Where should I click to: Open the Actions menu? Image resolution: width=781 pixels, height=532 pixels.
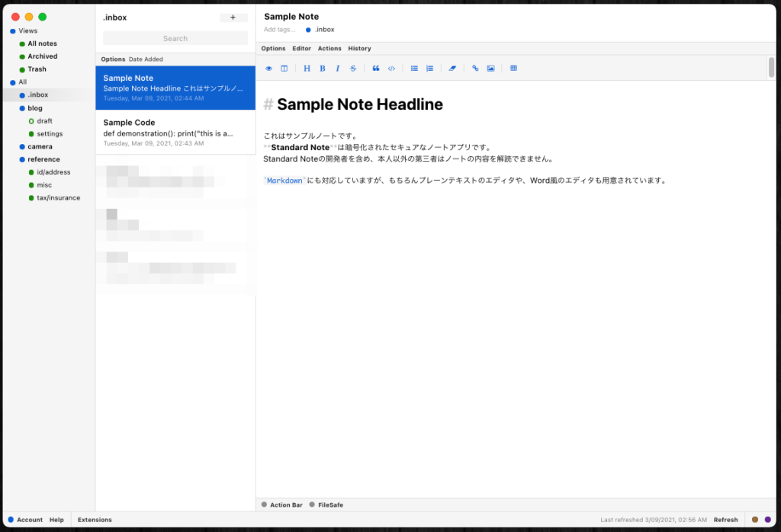coord(329,48)
